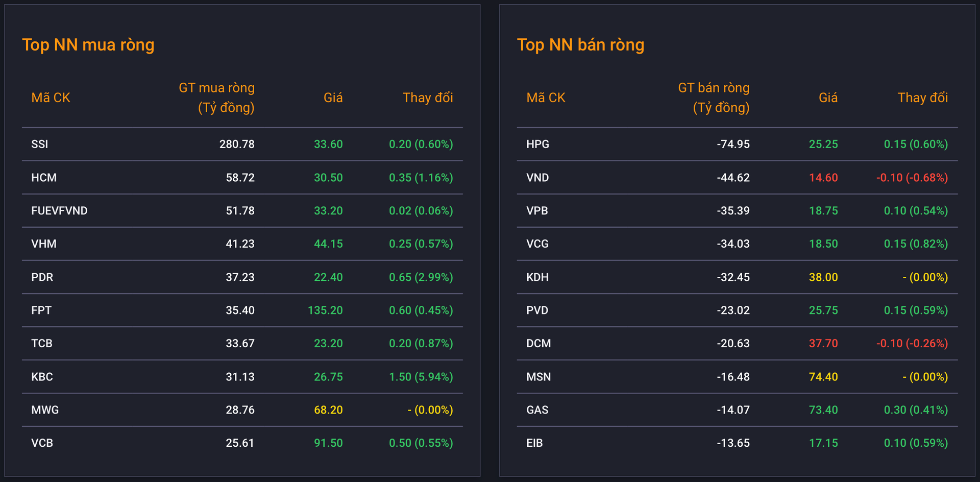Select the VCG stock code
Screen dimensions: 980x482
[537, 244]
